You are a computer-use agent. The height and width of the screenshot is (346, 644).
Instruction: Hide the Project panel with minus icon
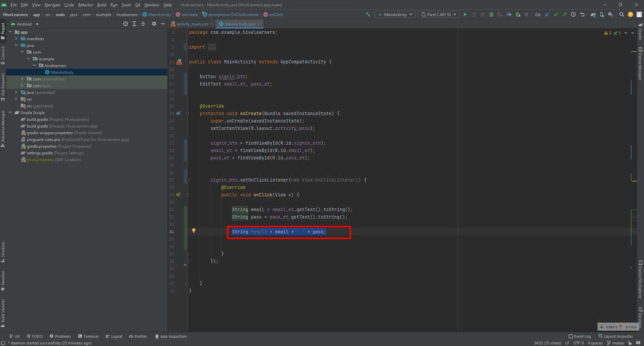tap(163, 24)
